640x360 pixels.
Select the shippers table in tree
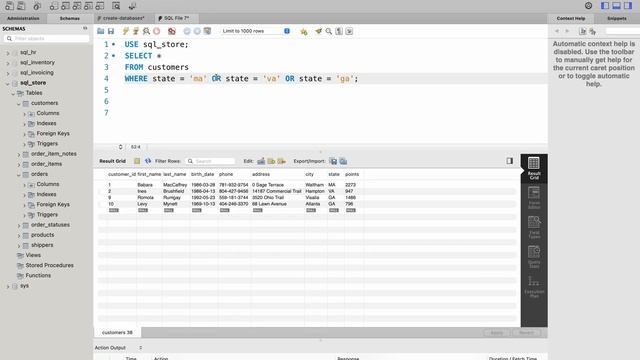pos(42,245)
